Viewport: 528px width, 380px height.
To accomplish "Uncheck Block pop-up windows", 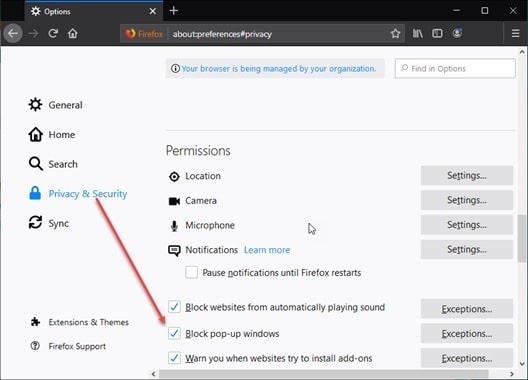I will click(174, 334).
